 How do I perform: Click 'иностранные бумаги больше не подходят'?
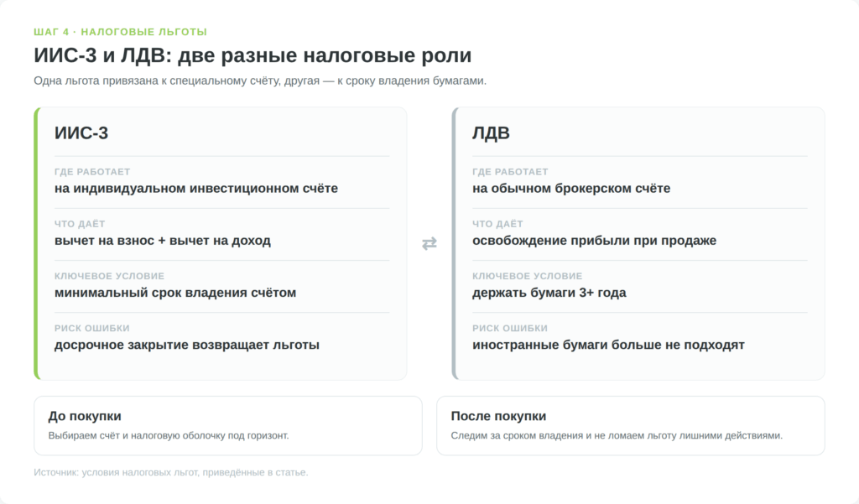[609, 346]
